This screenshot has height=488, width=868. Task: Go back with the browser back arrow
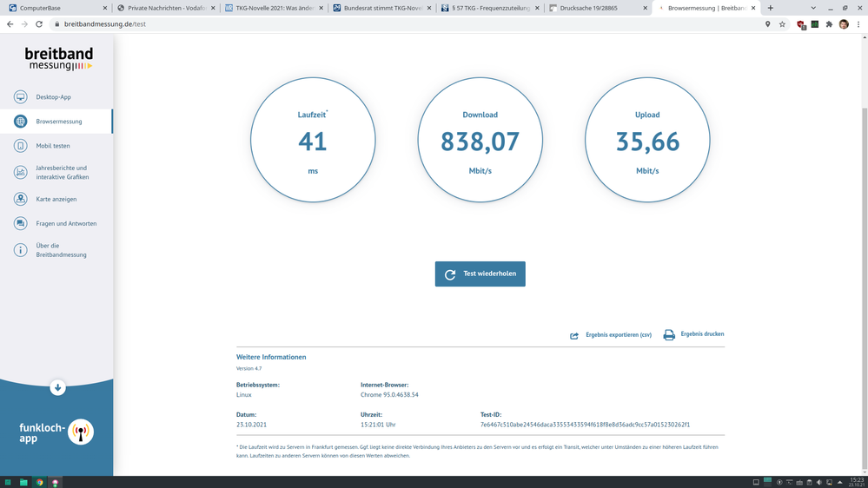tap(10, 24)
